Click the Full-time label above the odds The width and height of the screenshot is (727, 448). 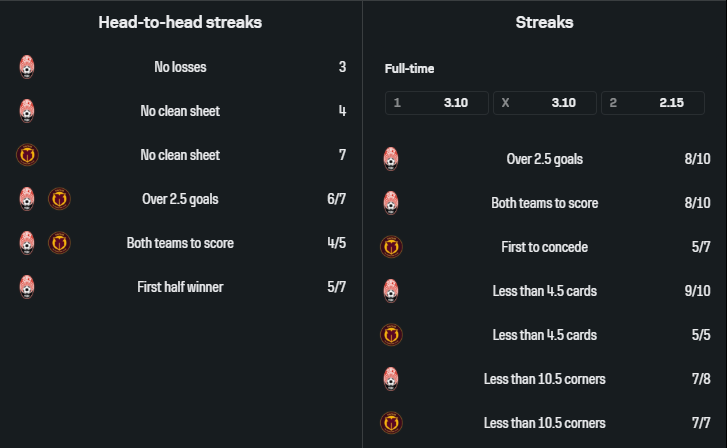pos(409,69)
